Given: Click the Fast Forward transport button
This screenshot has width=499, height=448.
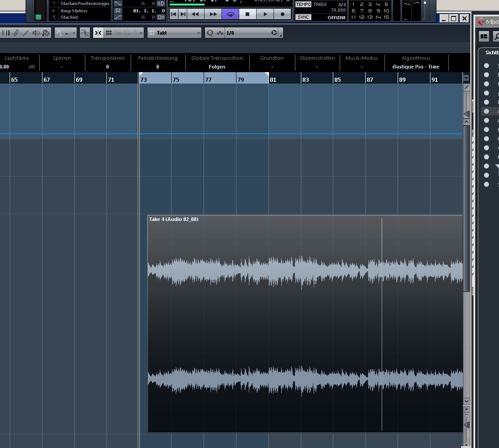Looking at the screenshot, I should click(213, 14).
